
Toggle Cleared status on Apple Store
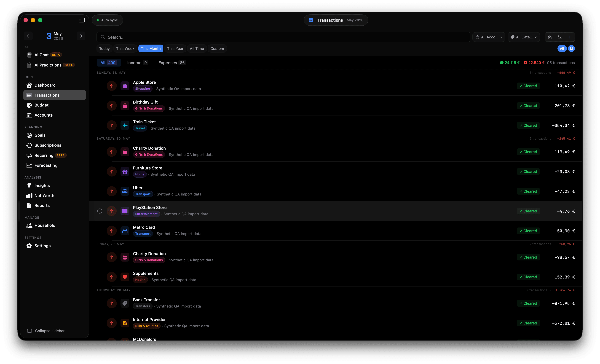point(528,86)
